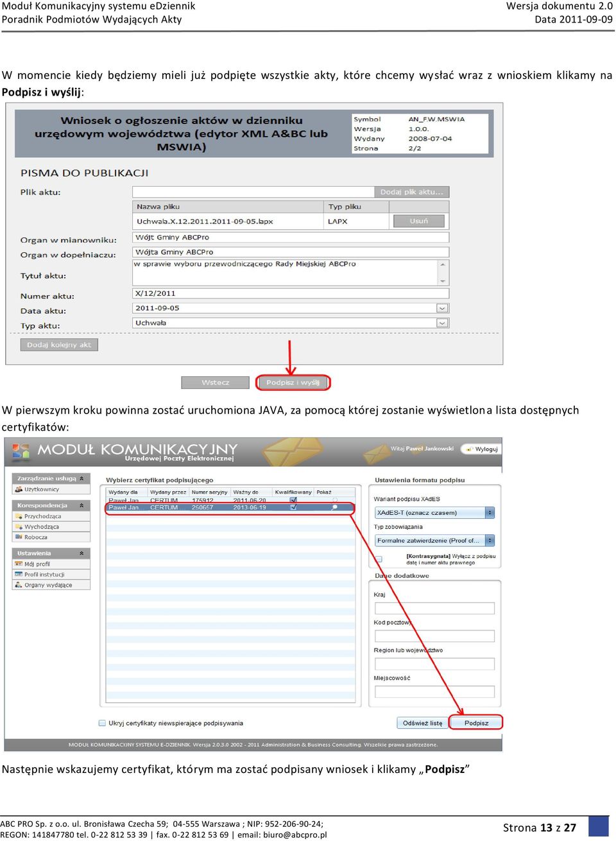
Task: Select the certificate row with serial 175912
Action: coord(230,500)
